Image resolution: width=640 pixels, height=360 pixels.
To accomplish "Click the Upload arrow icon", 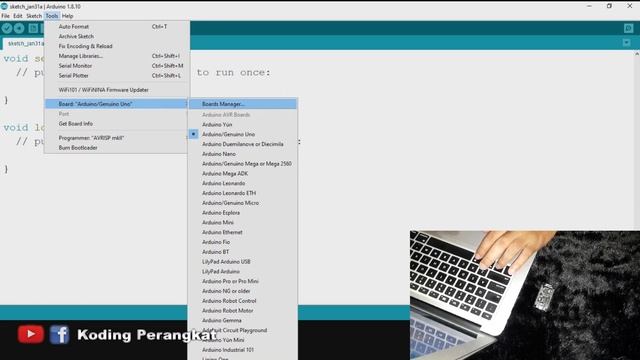I will [x=19, y=28].
